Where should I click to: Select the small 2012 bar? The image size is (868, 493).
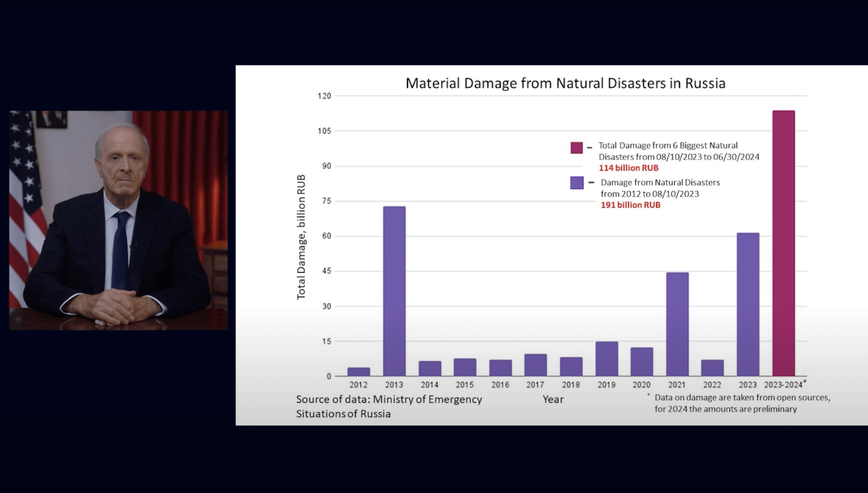(x=359, y=371)
